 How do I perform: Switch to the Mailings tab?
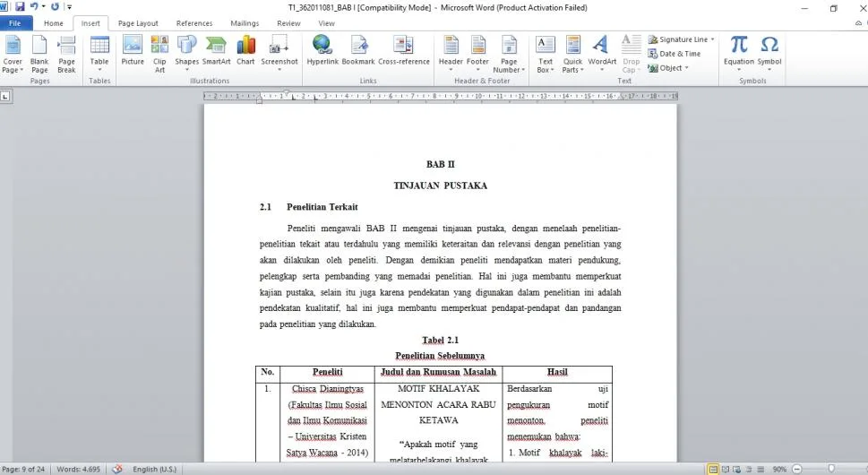coord(245,23)
